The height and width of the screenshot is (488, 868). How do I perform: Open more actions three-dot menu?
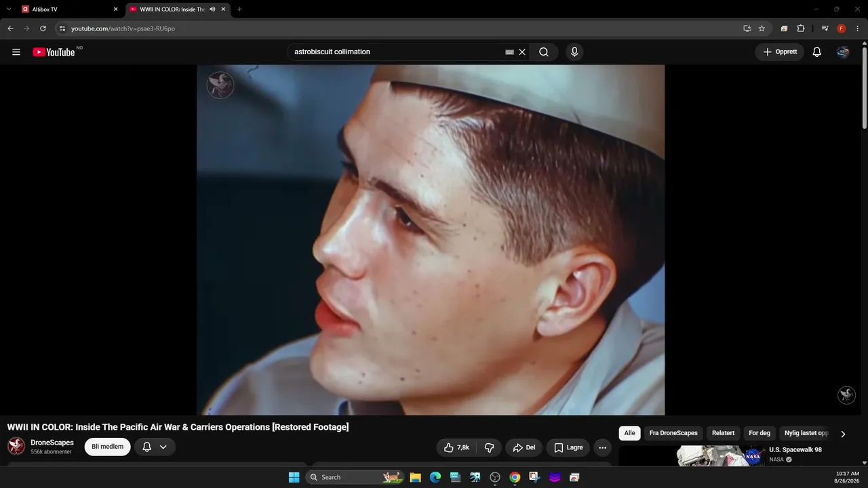pyautogui.click(x=602, y=447)
